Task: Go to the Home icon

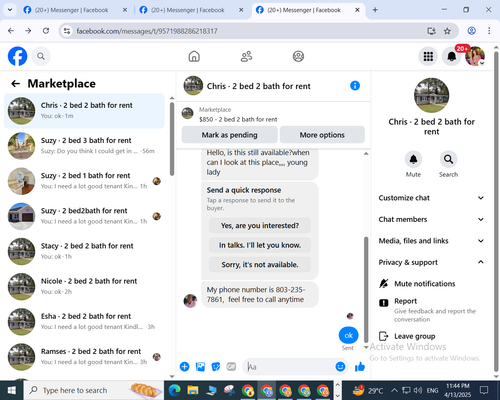Action: (x=194, y=56)
